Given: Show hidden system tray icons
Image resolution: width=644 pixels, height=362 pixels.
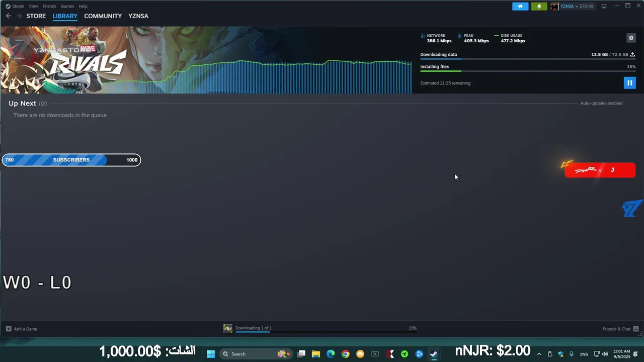Looking at the screenshot, I should 539,354.
